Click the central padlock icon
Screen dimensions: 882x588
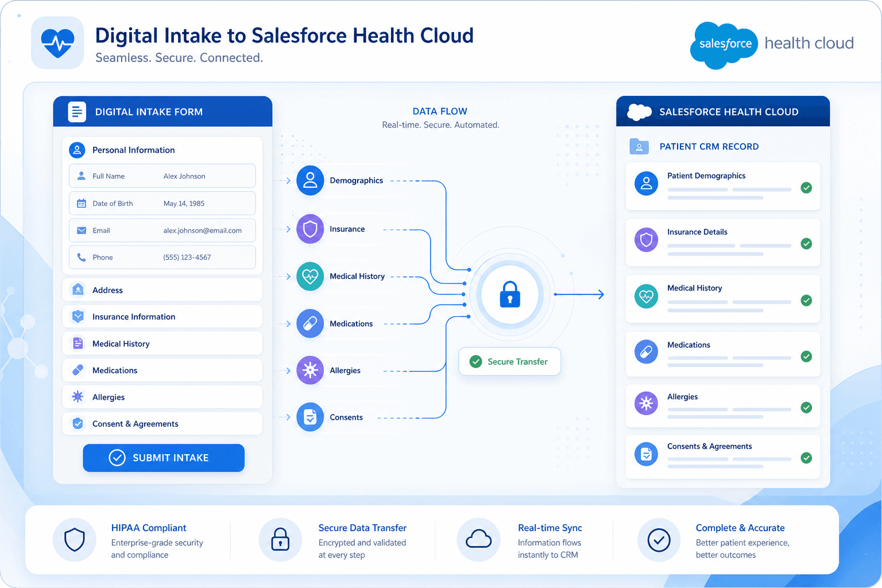(510, 295)
